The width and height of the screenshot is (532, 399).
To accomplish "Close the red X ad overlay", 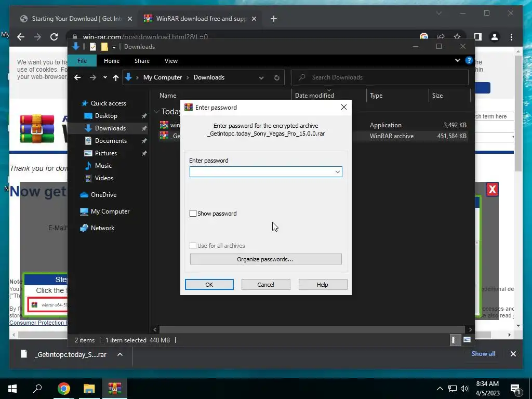I will tap(492, 189).
